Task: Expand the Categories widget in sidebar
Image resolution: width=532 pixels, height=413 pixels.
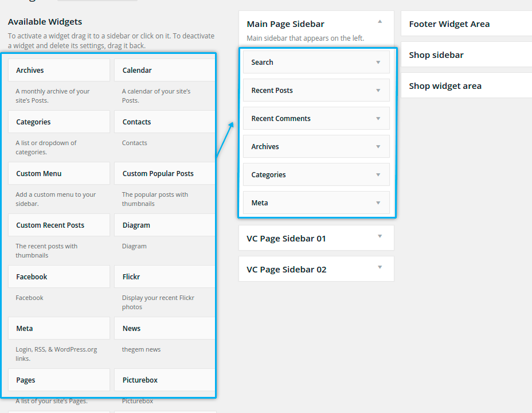Action: coord(378,174)
